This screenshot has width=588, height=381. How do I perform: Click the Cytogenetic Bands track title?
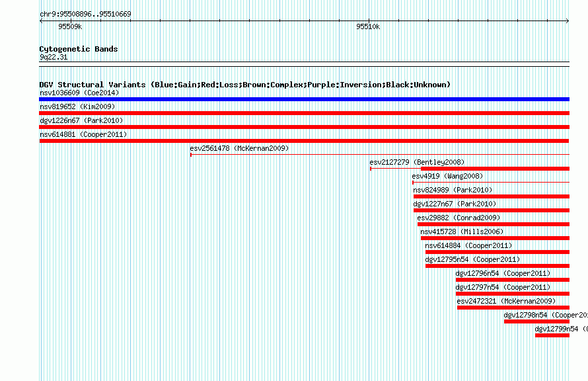click(79, 49)
